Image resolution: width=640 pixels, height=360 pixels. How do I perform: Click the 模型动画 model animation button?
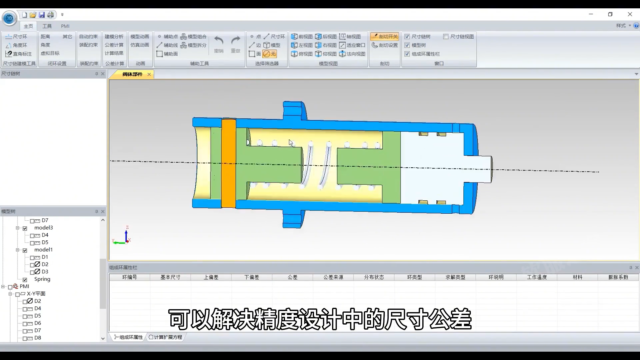click(x=140, y=36)
